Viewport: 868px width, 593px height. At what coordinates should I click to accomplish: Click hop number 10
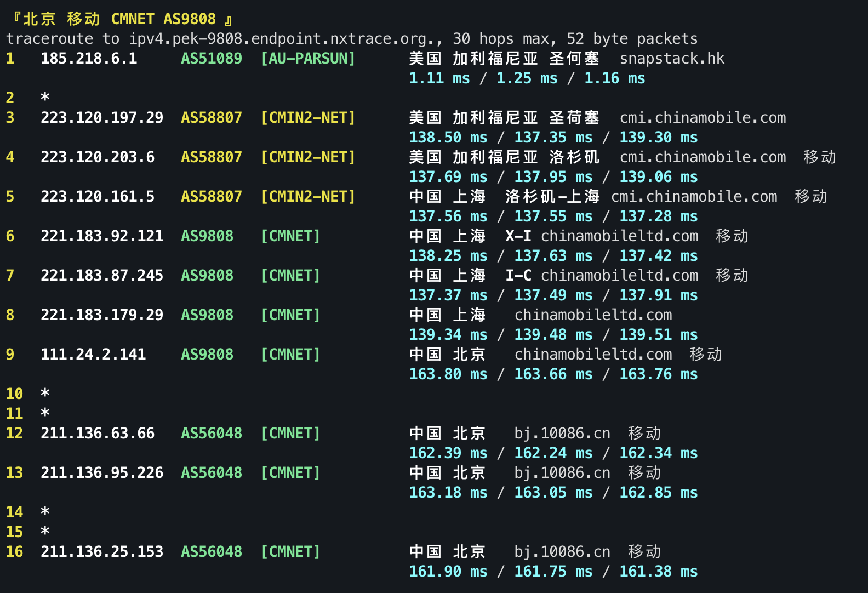(14, 394)
